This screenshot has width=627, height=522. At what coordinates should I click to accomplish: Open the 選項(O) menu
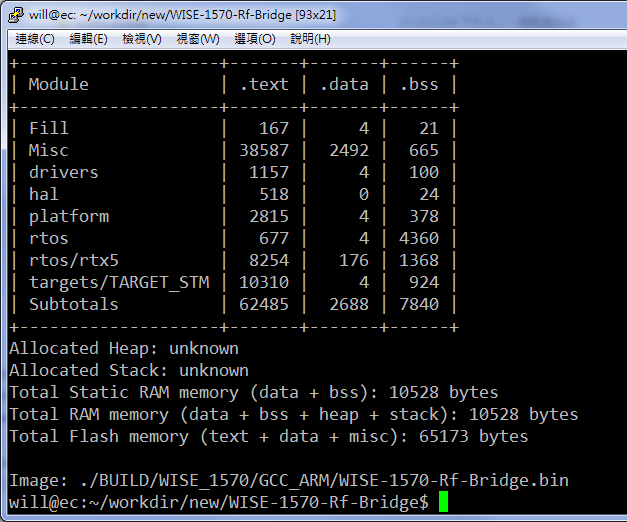tap(254, 39)
